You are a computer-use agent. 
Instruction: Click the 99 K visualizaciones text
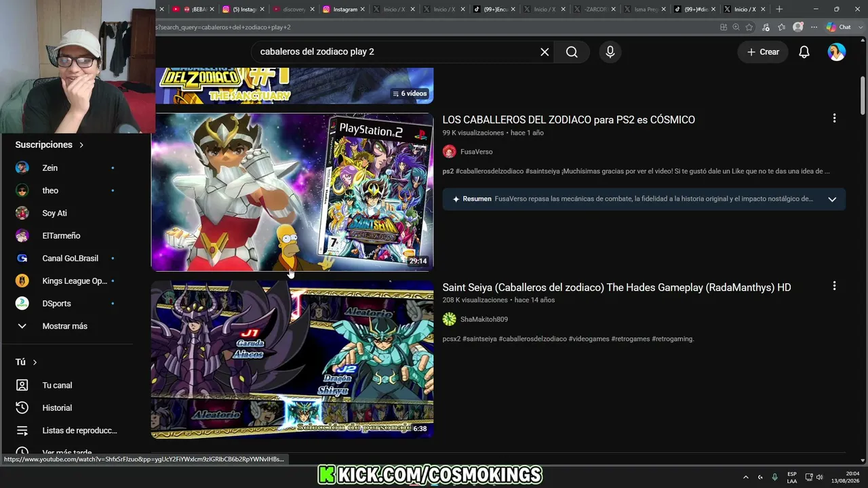(473, 133)
